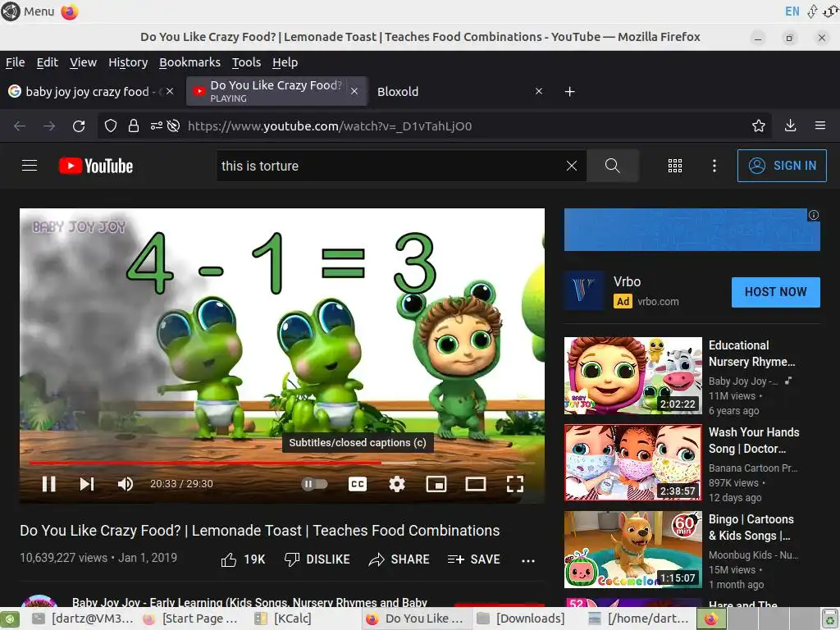Switch to baby joy joy crazy food tab
Screen dimensions: 840x630
pyautogui.click(x=85, y=92)
